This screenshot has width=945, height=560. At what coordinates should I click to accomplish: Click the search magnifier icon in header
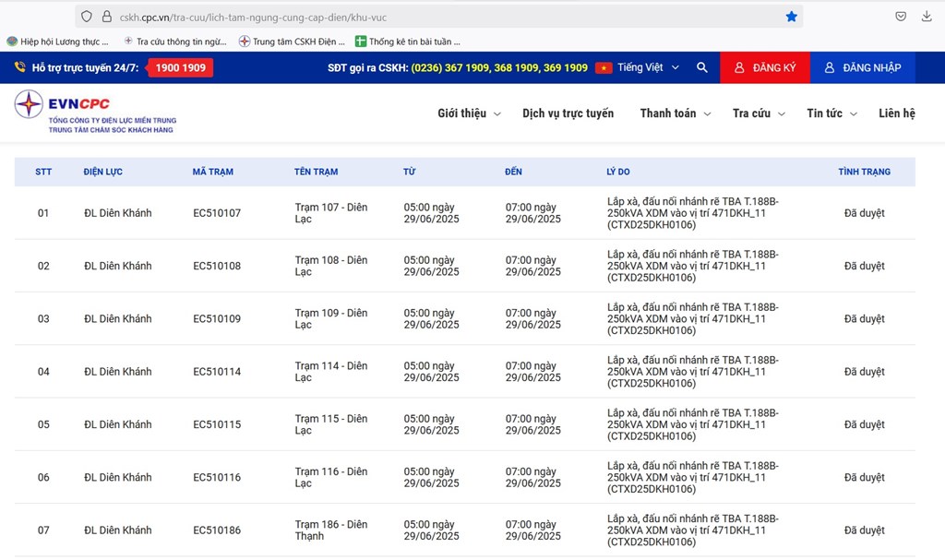tap(702, 67)
